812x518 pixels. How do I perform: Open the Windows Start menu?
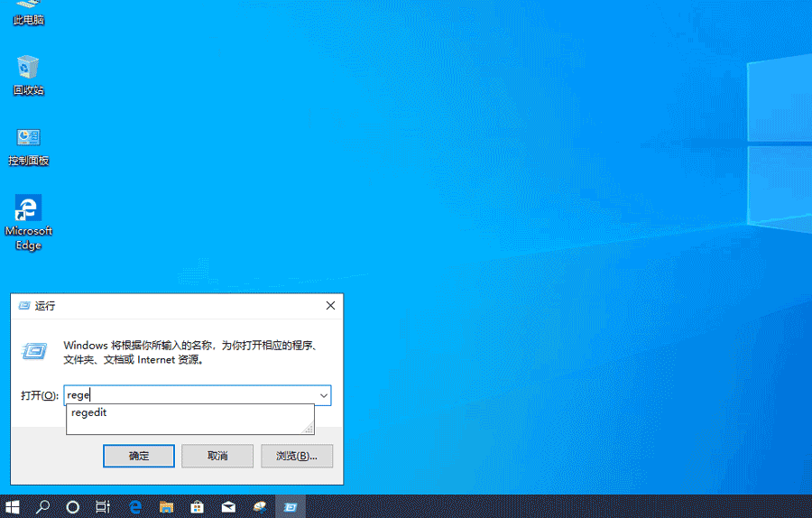coord(13,506)
